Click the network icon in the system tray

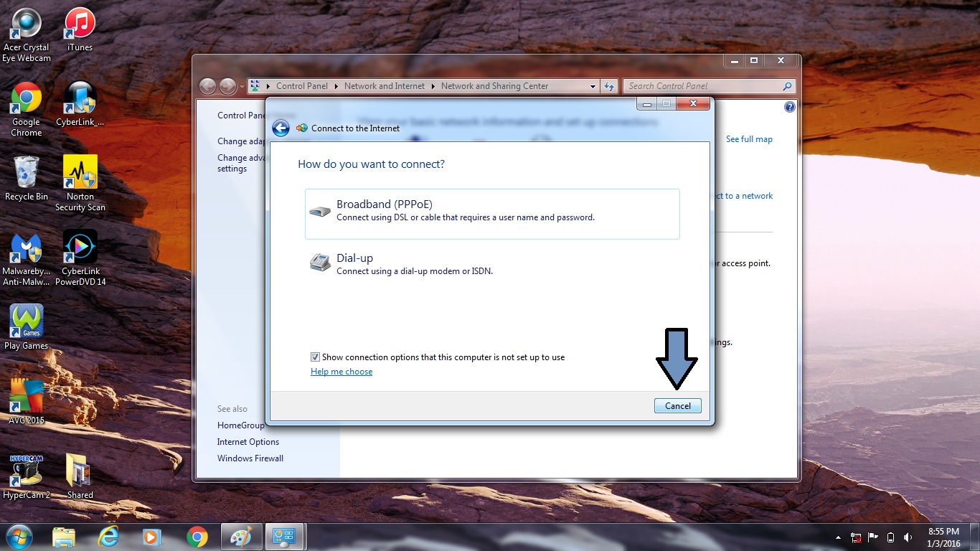(856, 537)
